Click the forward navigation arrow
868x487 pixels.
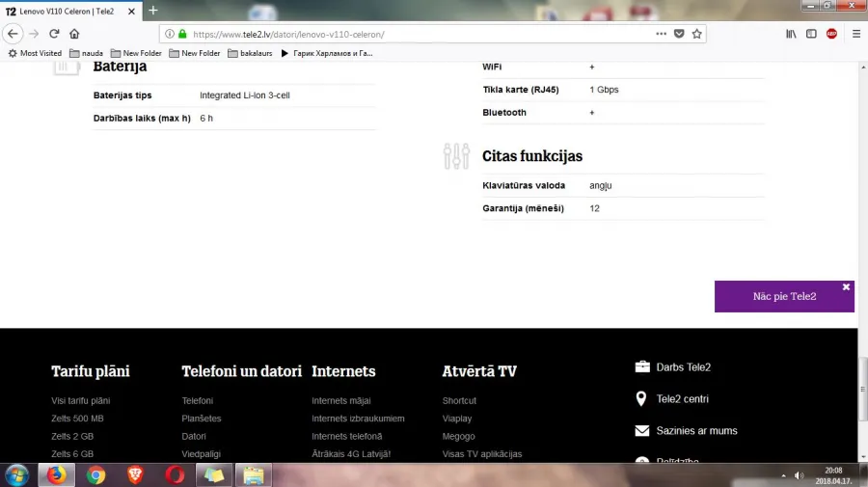(x=34, y=34)
